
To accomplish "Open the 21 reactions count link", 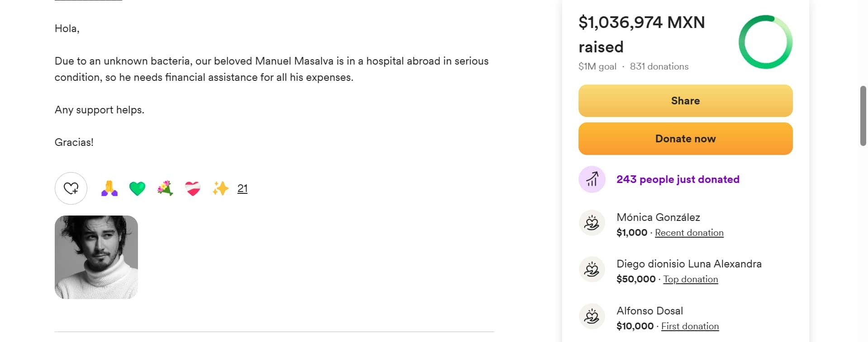I will pos(242,188).
